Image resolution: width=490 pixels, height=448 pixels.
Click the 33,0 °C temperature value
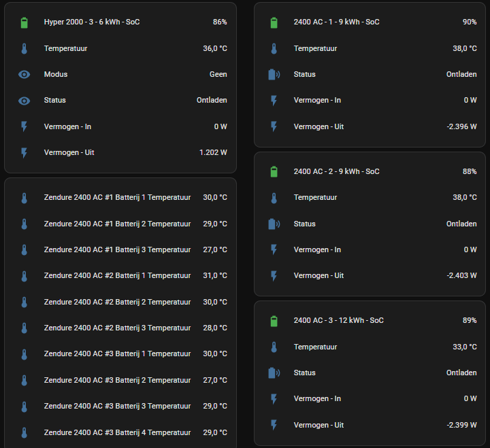coord(465,347)
